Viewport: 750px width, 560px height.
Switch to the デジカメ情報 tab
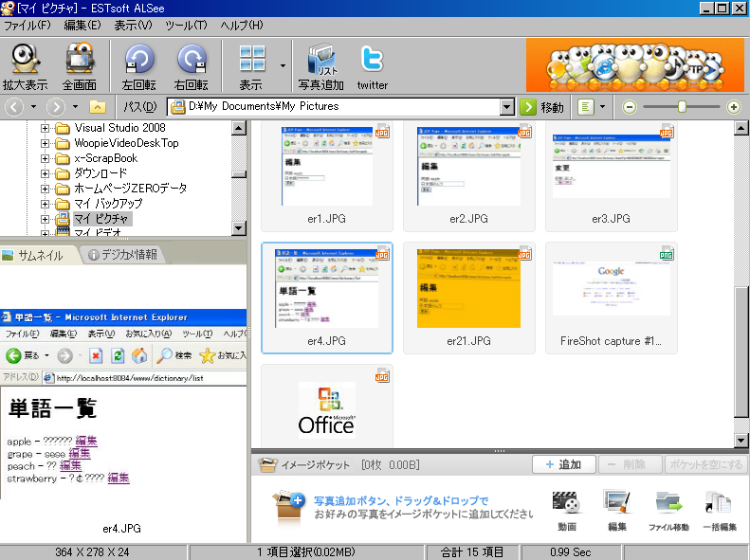coord(123,255)
